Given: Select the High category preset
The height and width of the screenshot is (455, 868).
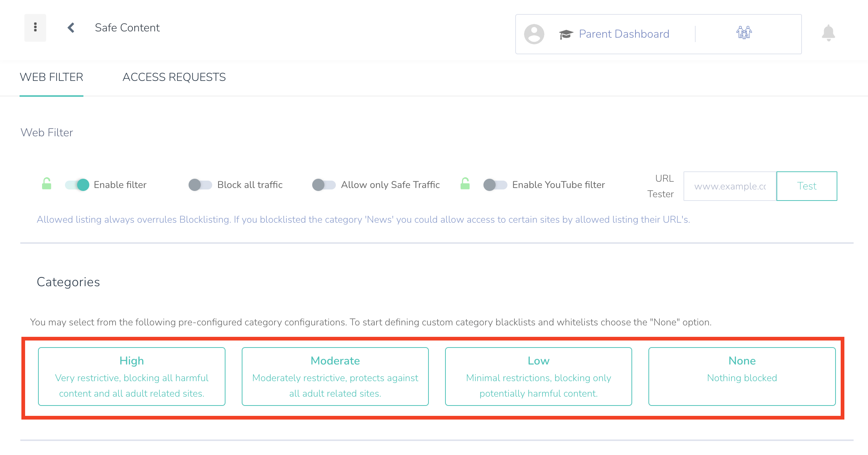Looking at the screenshot, I should (x=132, y=376).
